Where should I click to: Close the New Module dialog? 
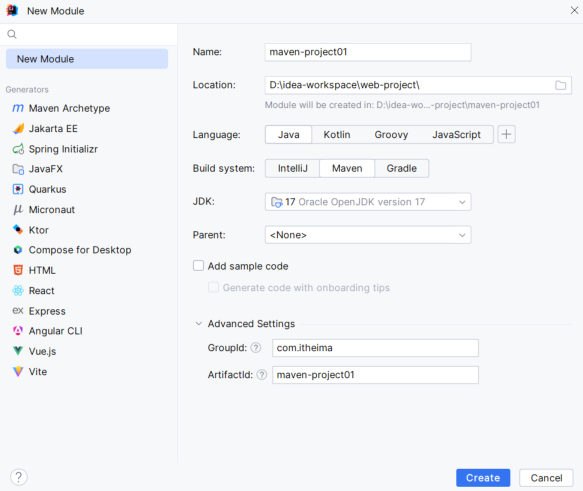574,10
